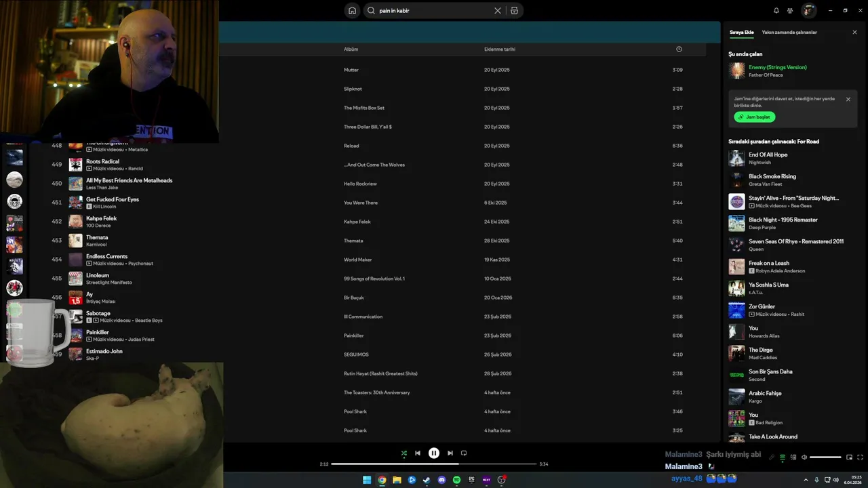Open album link The Misfits Box Set

pyautogui.click(x=364, y=108)
